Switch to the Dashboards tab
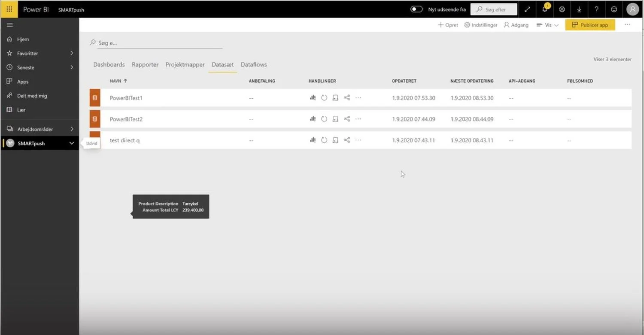The width and height of the screenshot is (644, 335). click(x=109, y=64)
